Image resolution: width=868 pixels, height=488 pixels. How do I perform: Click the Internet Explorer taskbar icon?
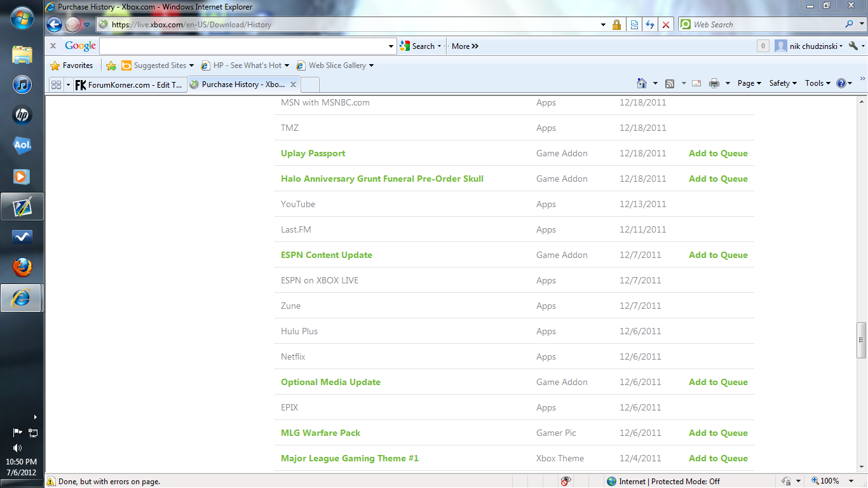coord(22,298)
